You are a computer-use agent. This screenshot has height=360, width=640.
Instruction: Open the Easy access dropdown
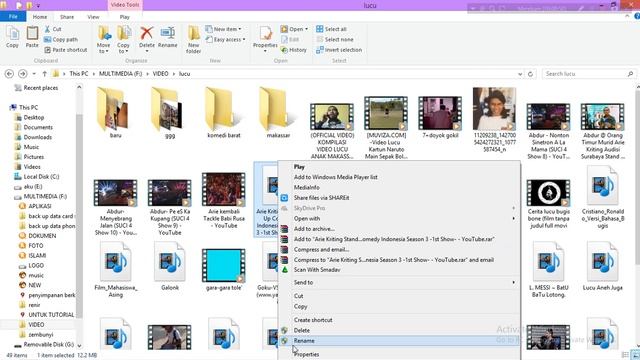click(x=225, y=40)
